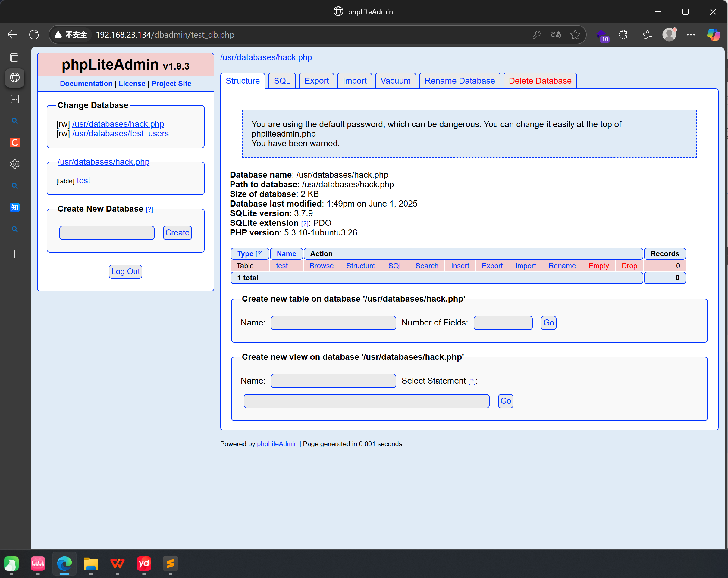Open the browser extensions puzzle icon

[x=623, y=34]
